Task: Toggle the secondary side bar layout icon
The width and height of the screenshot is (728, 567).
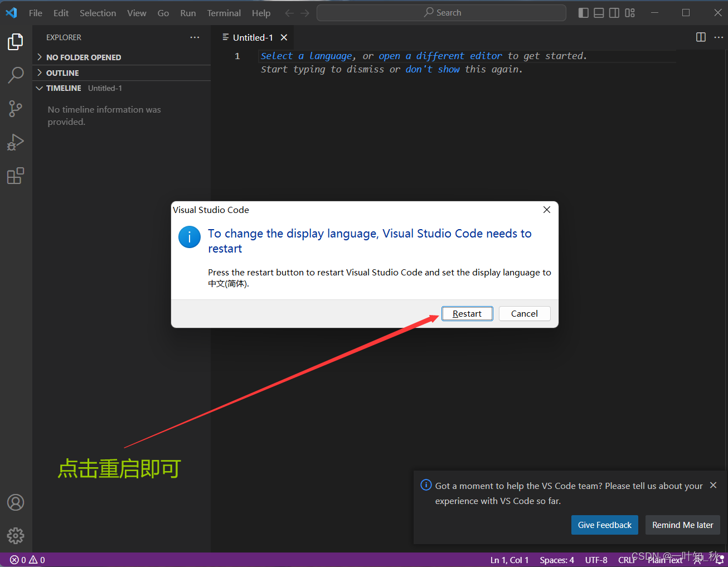Action: pyautogui.click(x=614, y=13)
